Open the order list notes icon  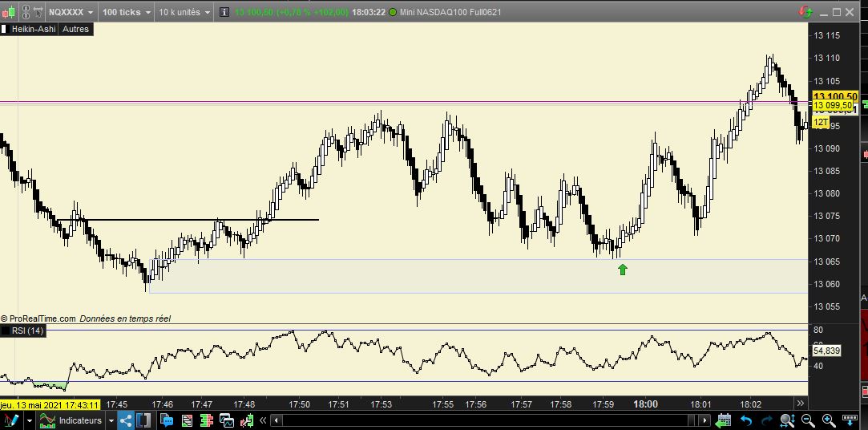[x=187, y=420]
